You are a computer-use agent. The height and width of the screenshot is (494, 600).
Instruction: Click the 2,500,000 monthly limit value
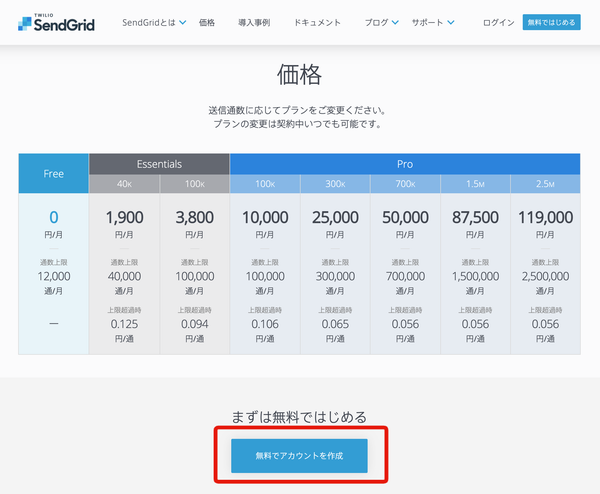tap(545, 276)
